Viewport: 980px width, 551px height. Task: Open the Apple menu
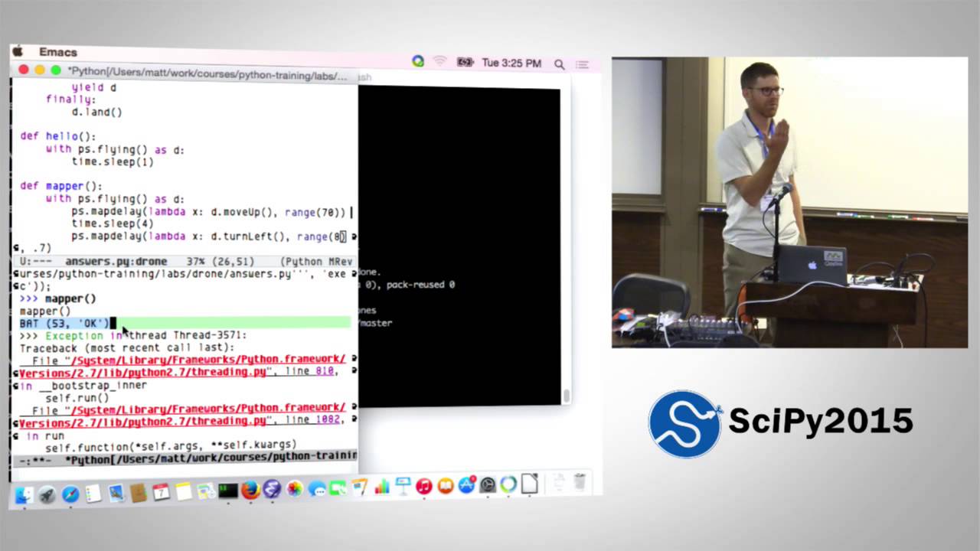[18, 51]
